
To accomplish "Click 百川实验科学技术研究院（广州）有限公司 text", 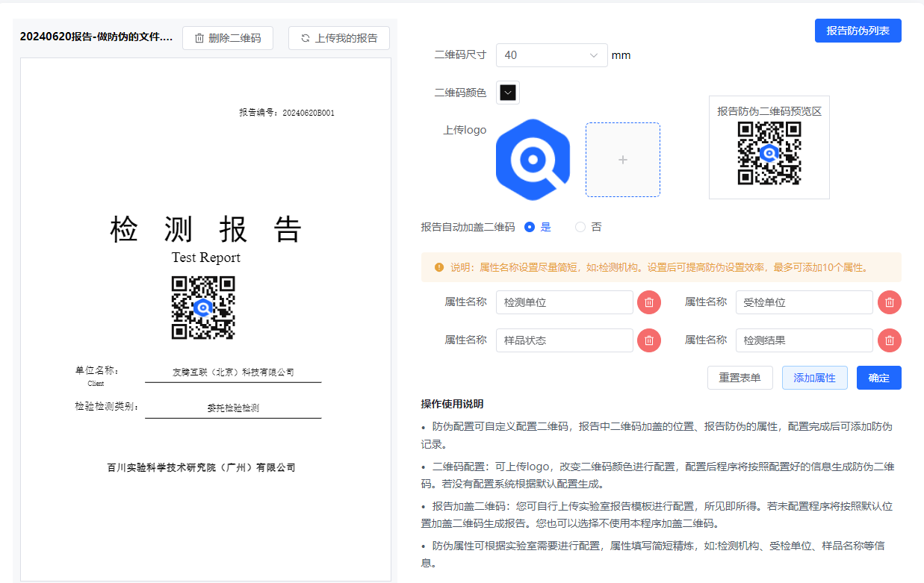I will (202, 468).
